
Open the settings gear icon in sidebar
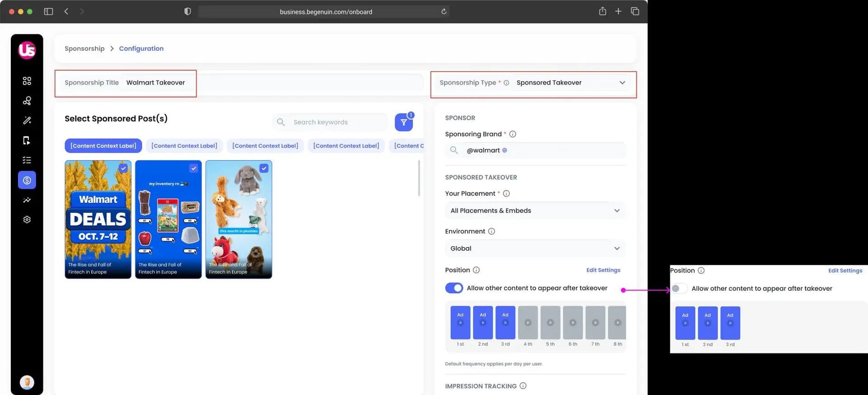click(x=27, y=219)
